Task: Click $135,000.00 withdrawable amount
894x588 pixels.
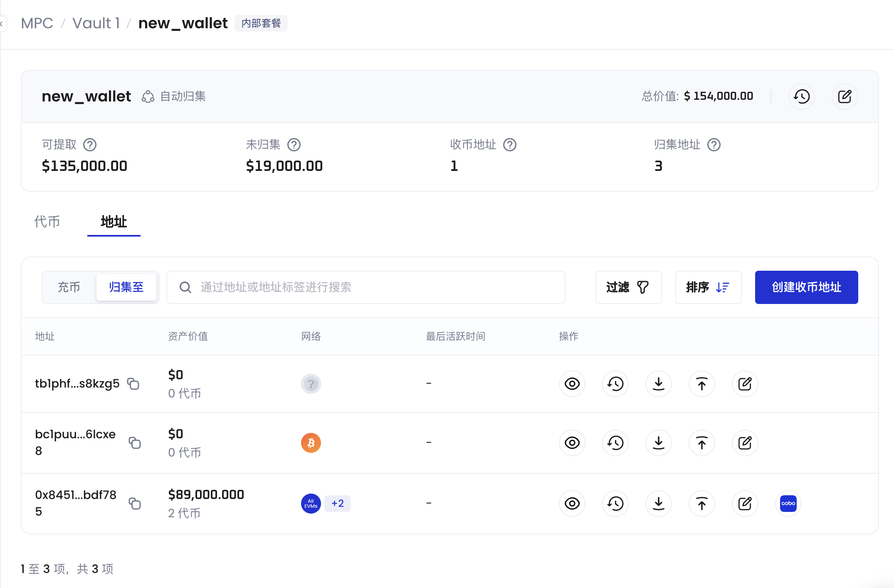Action: coord(84,166)
